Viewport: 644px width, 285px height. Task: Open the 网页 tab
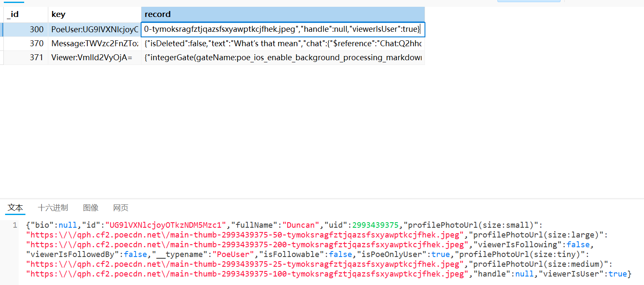(x=121, y=208)
